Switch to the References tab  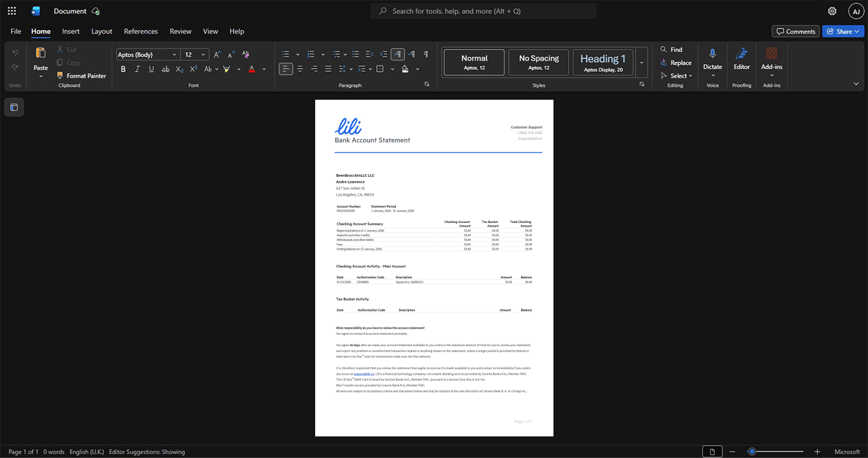coord(141,31)
